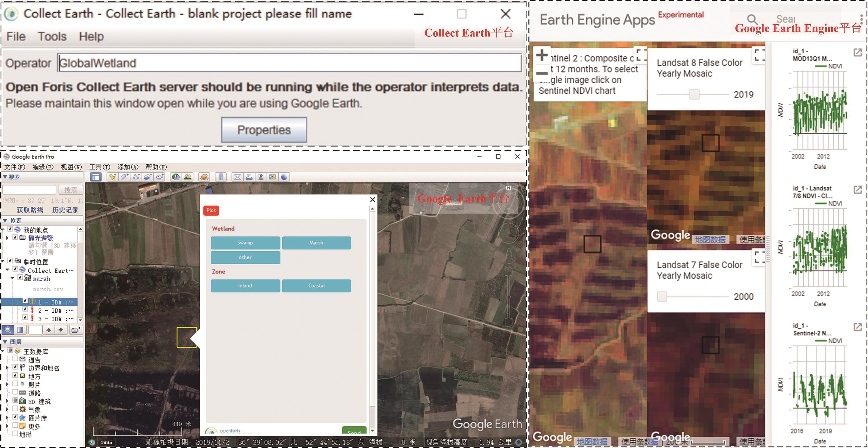
Task: Expand Landsat 7 False Color map fullscreen
Action: click(x=759, y=257)
